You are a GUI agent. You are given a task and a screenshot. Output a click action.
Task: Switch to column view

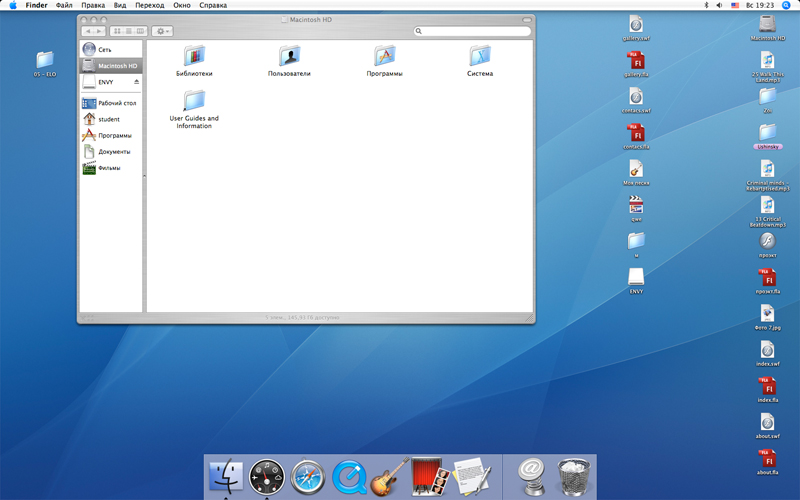(x=140, y=31)
